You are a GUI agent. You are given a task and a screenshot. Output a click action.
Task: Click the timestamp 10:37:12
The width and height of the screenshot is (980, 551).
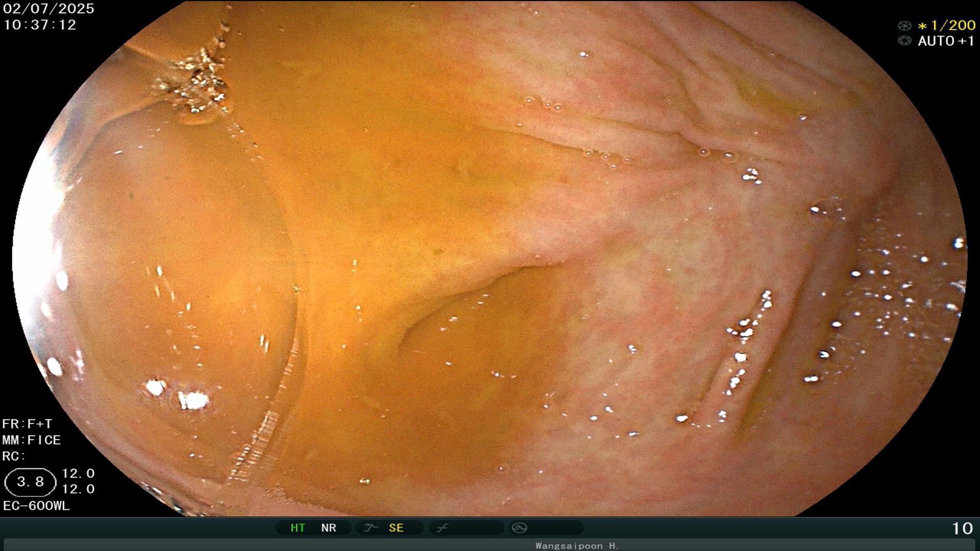(40, 25)
